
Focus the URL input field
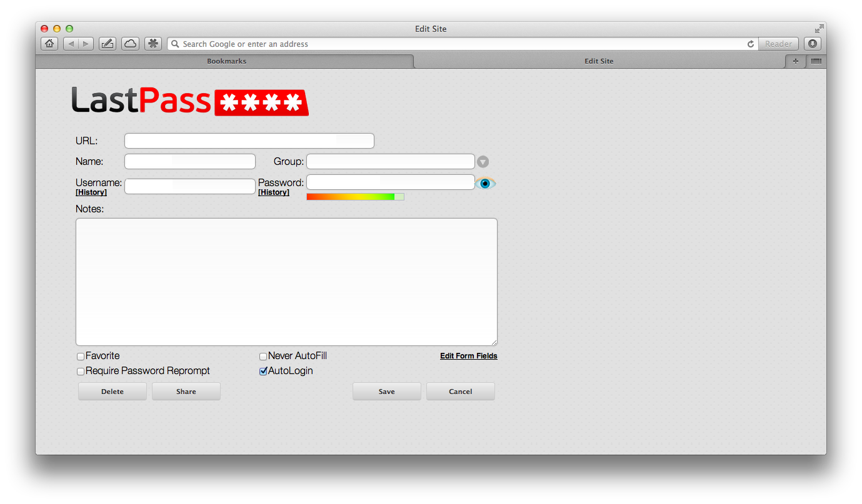249,141
